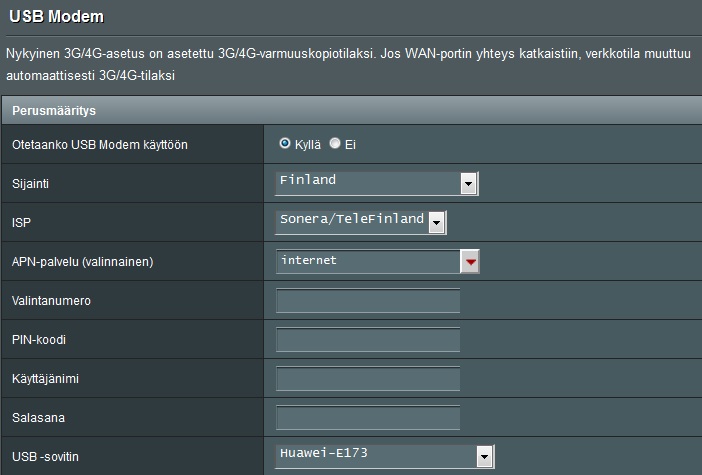Screen dimensions: 702x475
Task: Click the arrow icon on Sijainti dropdown
Action: (x=468, y=184)
